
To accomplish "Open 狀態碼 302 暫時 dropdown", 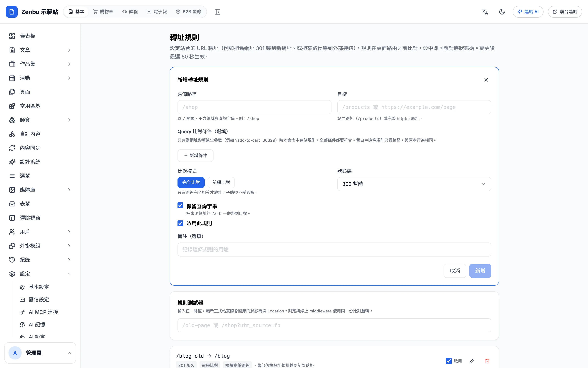I will pyautogui.click(x=414, y=184).
